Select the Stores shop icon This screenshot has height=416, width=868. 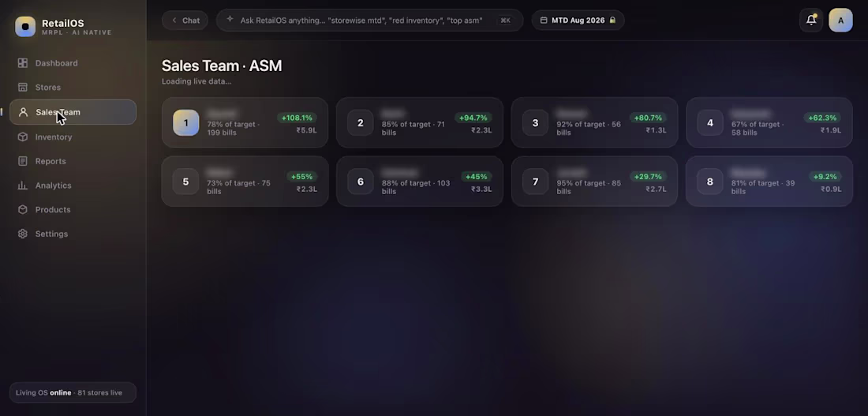point(23,88)
